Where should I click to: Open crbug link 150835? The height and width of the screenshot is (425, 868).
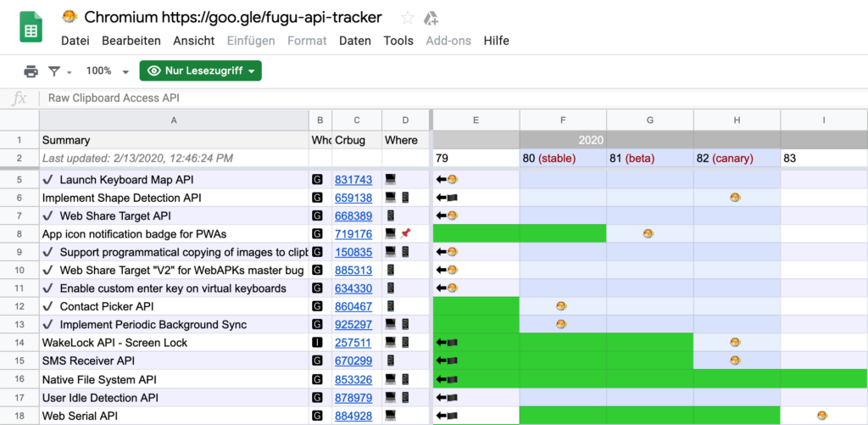tap(353, 252)
